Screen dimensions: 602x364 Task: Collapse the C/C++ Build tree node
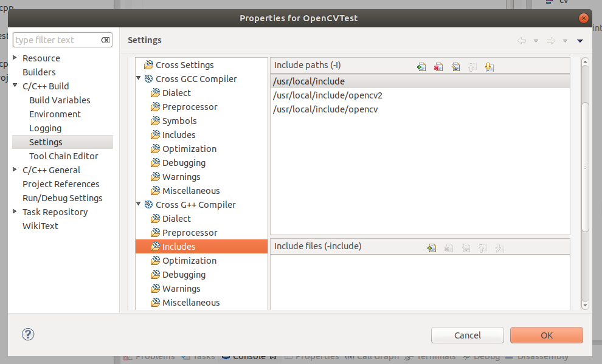tap(15, 86)
